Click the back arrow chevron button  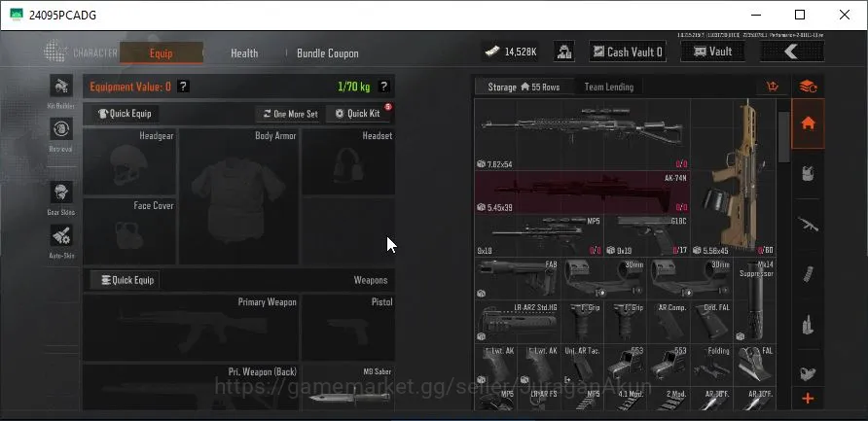click(792, 52)
